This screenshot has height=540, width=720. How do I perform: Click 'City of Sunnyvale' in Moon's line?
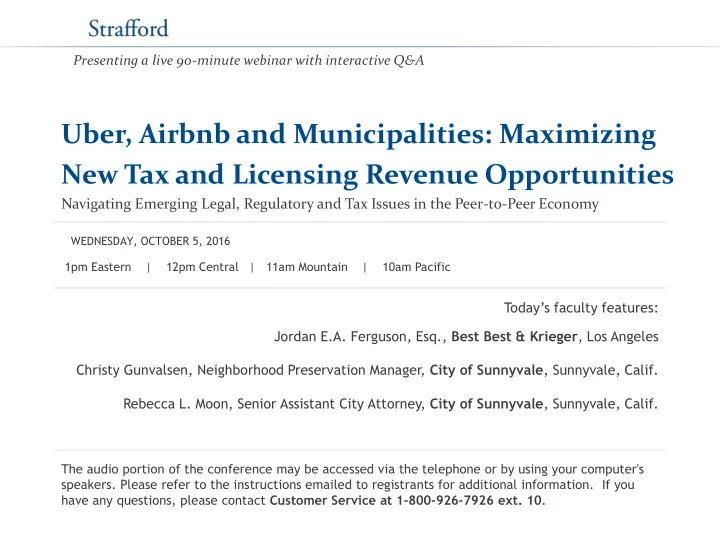[x=486, y=404]
